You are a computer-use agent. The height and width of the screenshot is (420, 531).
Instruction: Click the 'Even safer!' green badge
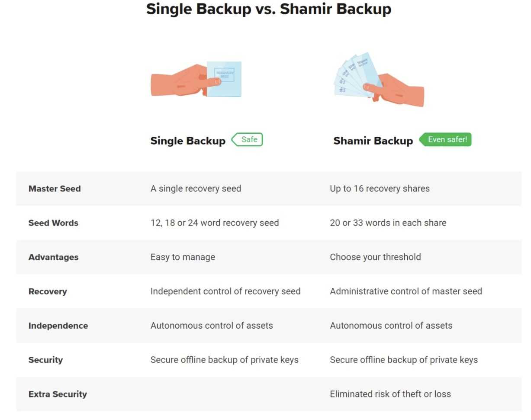(x=446, y=139)
